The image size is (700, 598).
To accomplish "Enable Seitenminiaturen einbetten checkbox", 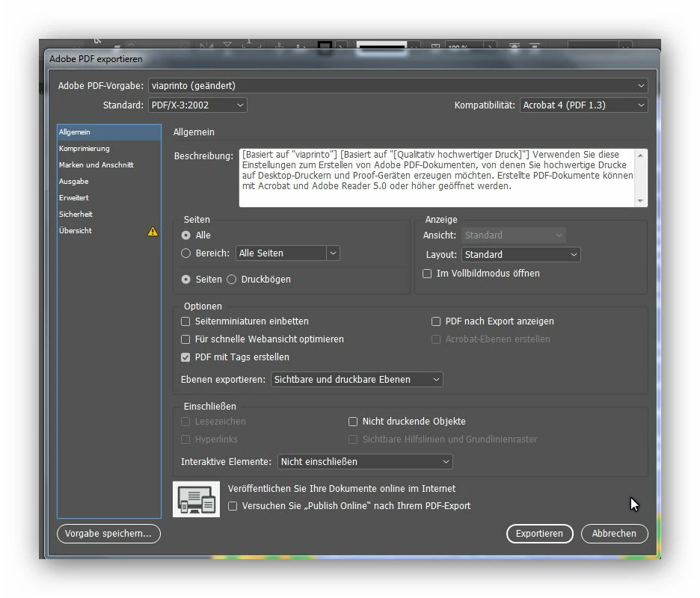I will tap(185, 321).
